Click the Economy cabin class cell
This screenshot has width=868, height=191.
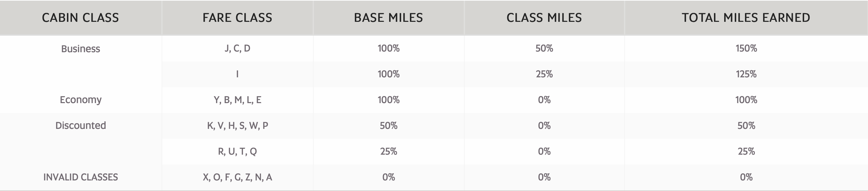[x=80, y=100]
